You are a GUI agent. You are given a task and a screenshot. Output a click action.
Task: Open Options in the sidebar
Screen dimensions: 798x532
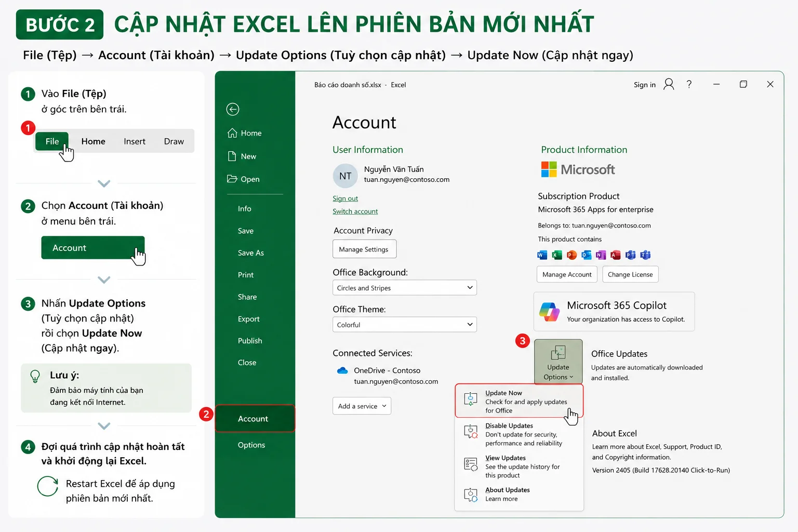(x=251, y=445)
